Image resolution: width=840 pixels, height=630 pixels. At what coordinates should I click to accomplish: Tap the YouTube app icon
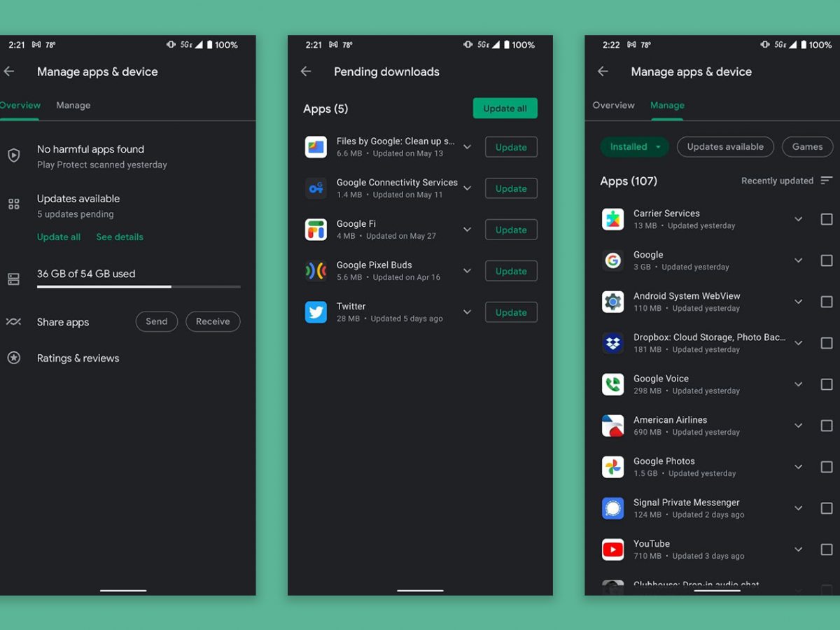(x=612, y=549)
